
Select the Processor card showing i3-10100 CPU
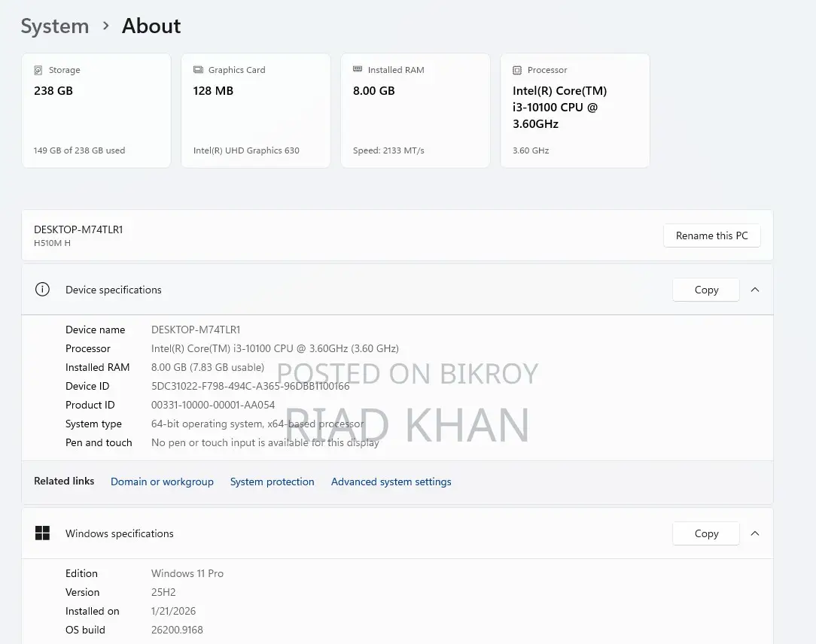point(574,111)
